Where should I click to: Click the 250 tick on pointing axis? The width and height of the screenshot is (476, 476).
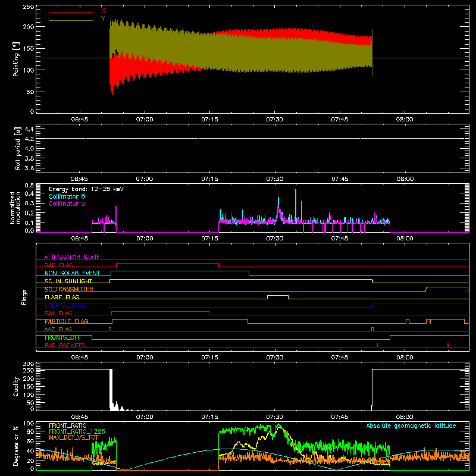tap(28, 7)
